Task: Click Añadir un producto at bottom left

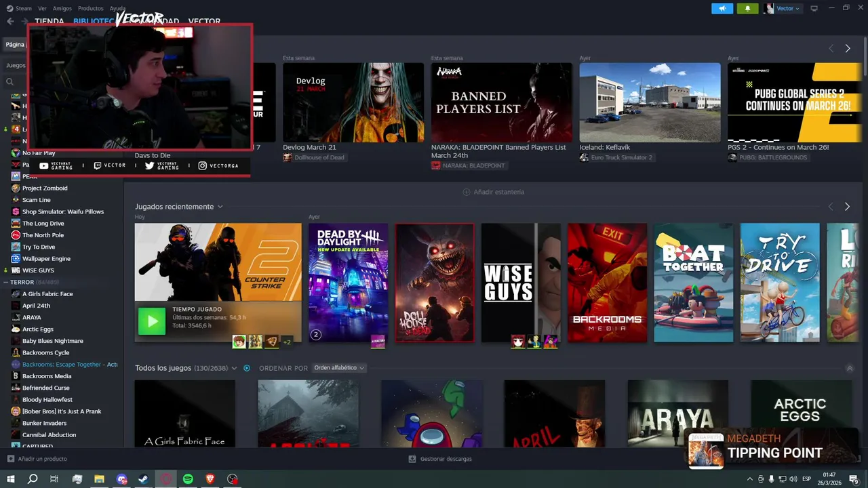Action: click(37, 459)
